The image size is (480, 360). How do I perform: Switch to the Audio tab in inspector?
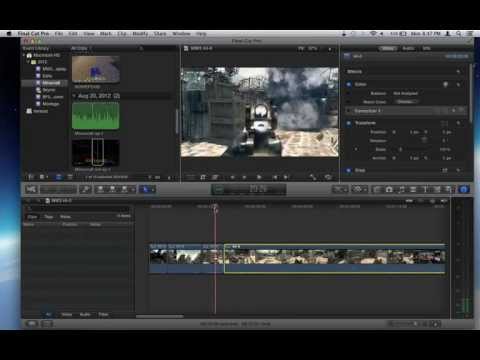408,48
